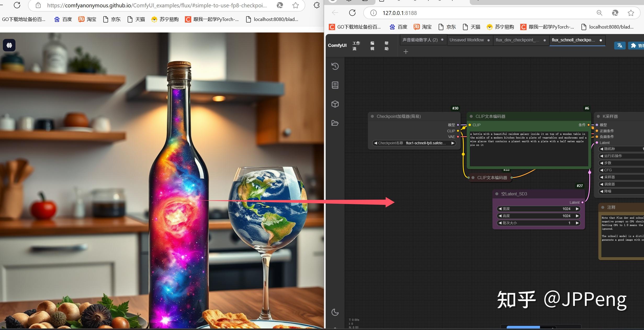Toggle dark theme moon icon

(335, 312)
